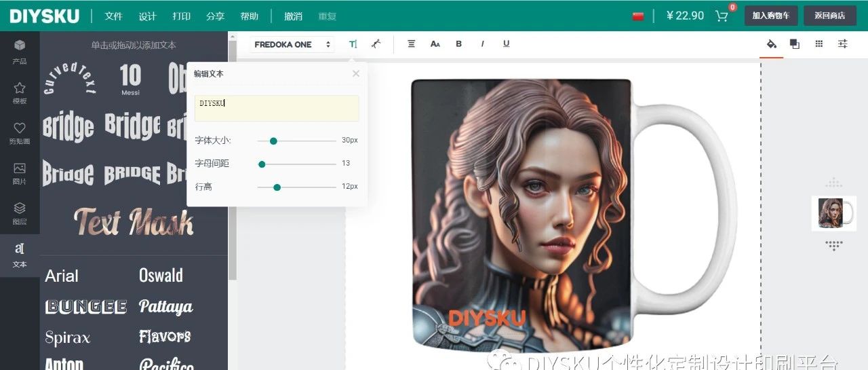Click 撤消 undo

[294, 16]
